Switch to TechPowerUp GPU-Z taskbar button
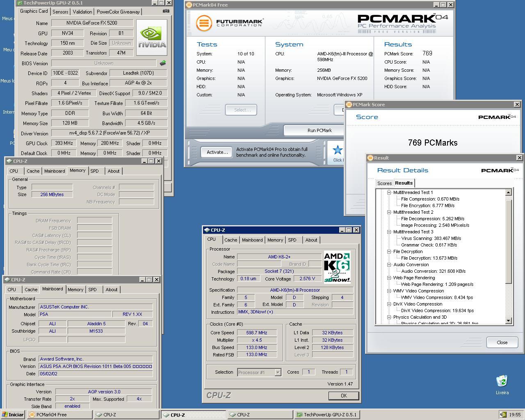The image size is (525, 420). tap(327, 415)
